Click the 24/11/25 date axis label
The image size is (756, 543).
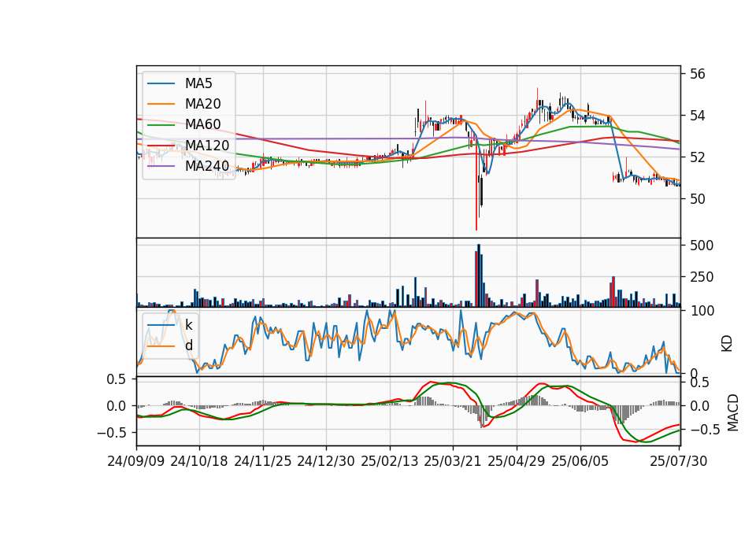click(x=263, y=461)
